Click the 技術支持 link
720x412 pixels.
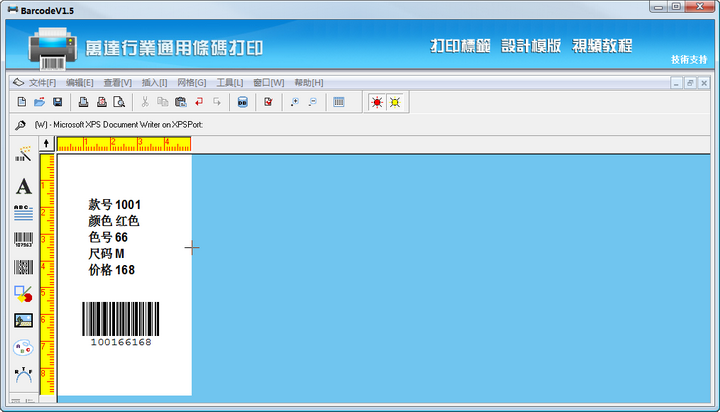point(689,60)
